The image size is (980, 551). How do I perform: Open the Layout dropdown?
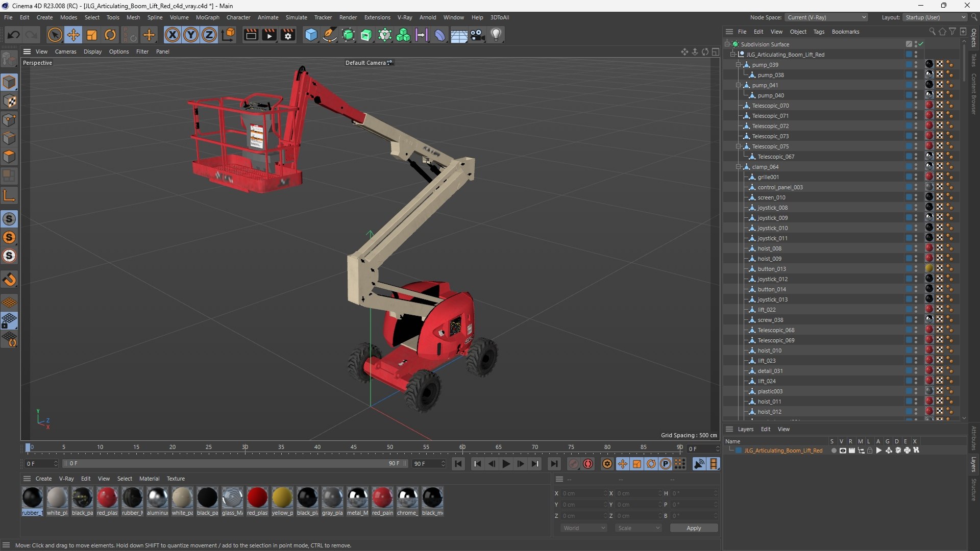pyautogui.click(x=935, y=17)
